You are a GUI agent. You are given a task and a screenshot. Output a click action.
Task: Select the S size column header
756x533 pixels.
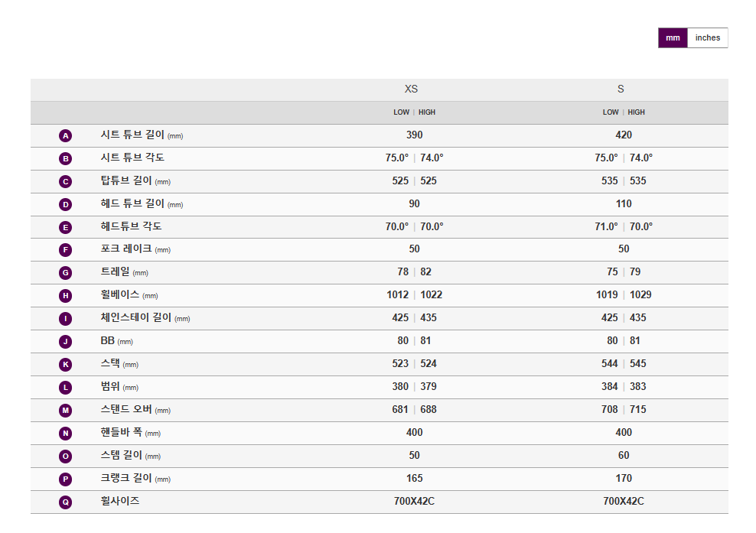[x=621, y=89]
